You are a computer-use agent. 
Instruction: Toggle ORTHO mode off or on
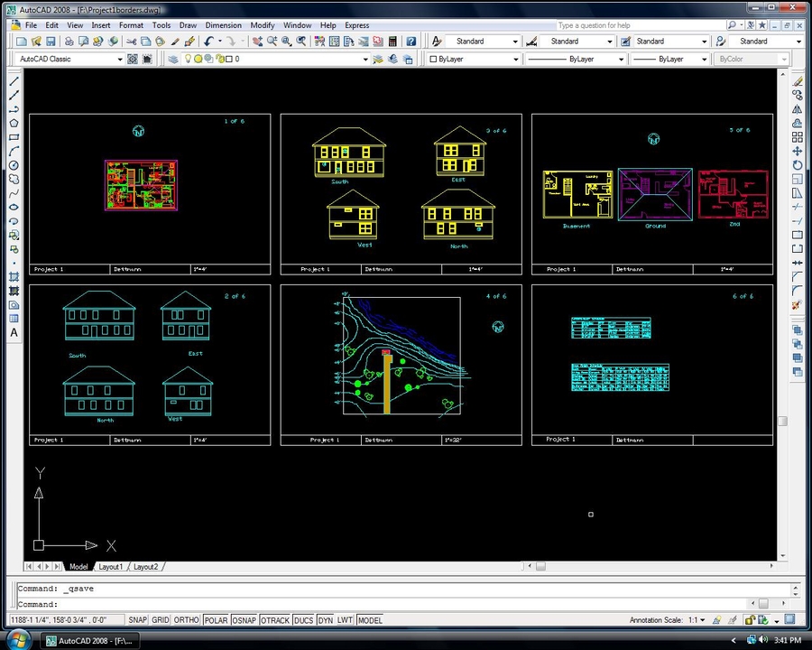(x=187, y=620)
